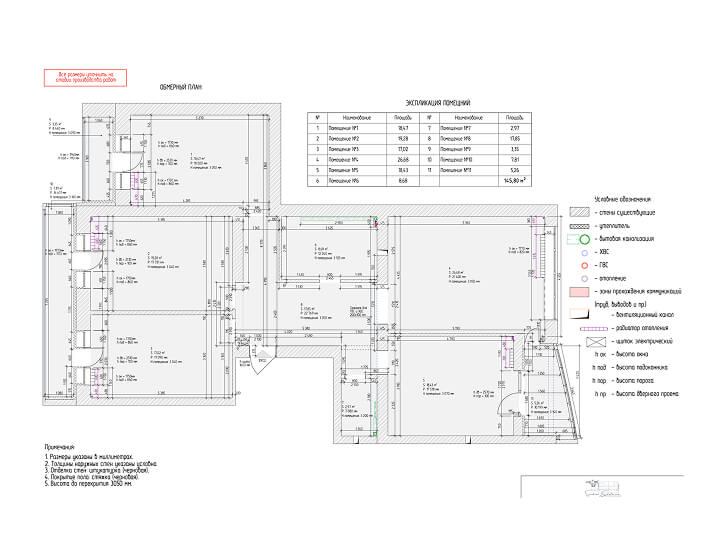
Task: Click the Примечания notes heading
Action: tap(59, 447)
